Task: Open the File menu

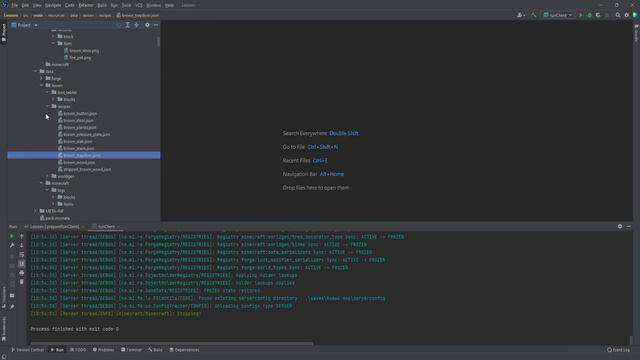Action: tap(15, 5)
